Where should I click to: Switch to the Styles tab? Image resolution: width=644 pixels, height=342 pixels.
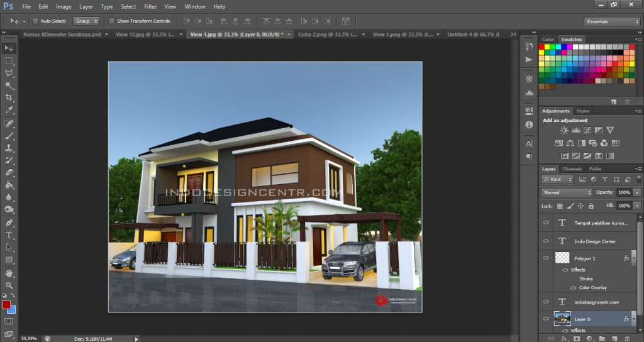point(583,111)
